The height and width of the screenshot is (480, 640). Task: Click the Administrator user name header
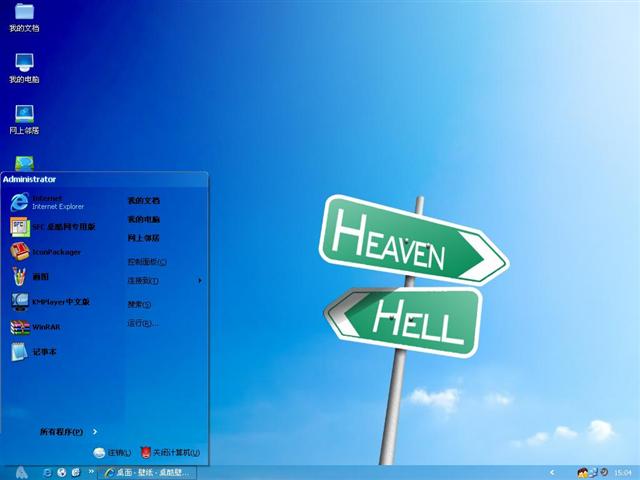point(29,179)
